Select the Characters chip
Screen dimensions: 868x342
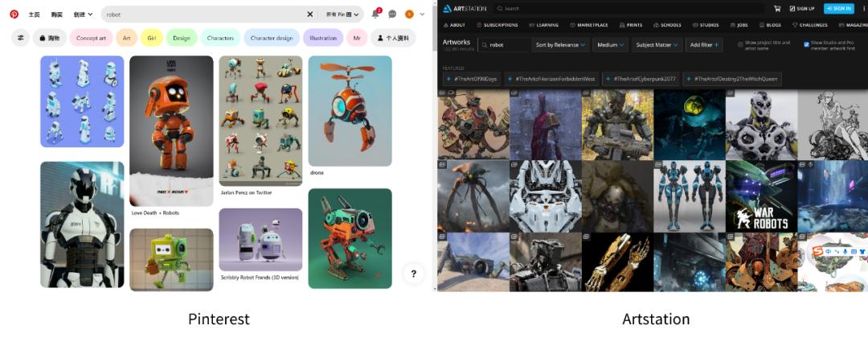pyautogui.click(x=220, y=38)
